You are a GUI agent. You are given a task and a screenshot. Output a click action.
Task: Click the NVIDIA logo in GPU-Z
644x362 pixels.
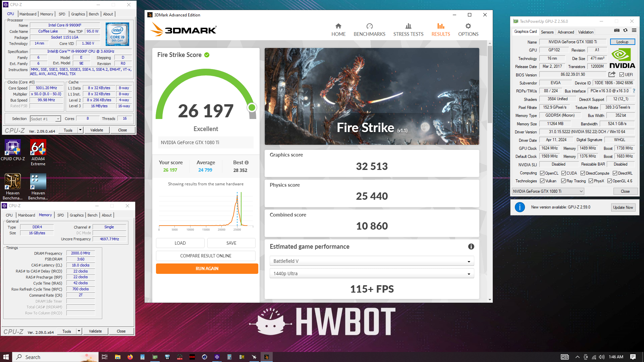[x=622, y=58]
